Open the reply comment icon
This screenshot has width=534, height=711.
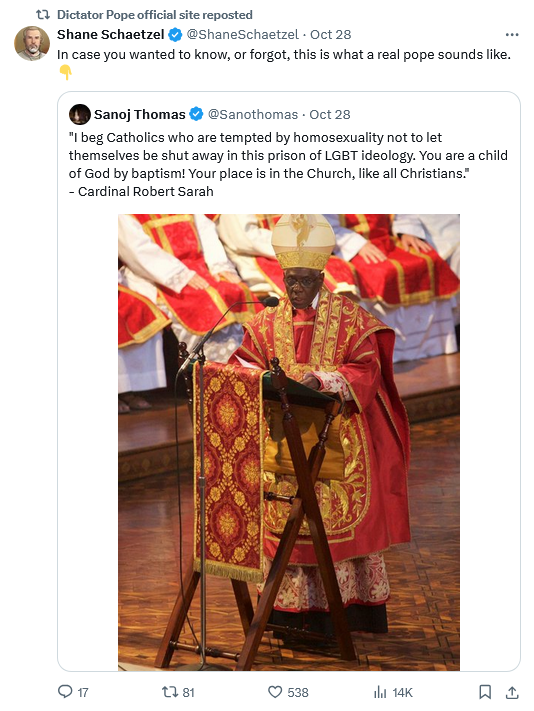point(65,692)
